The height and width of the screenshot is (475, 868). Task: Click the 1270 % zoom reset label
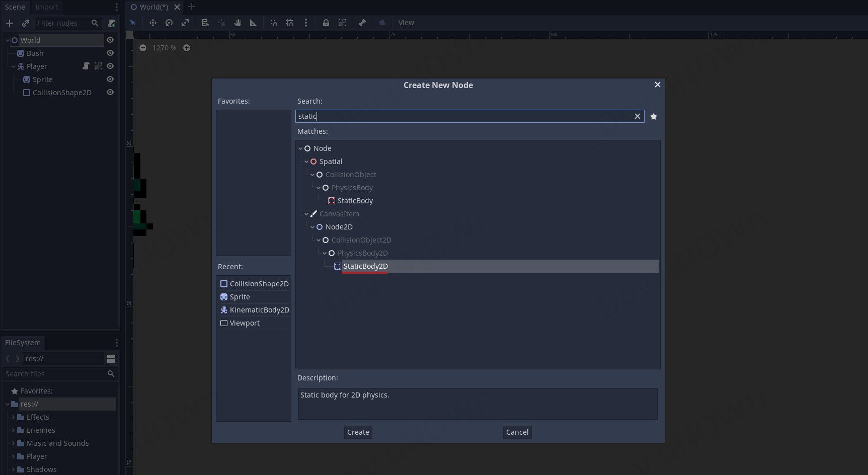pos(165,48)
